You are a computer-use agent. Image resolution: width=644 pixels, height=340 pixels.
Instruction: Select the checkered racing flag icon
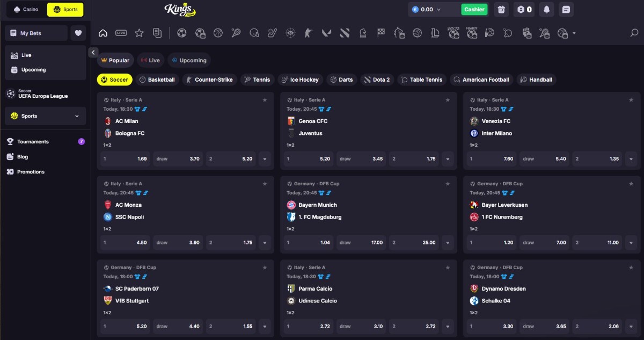tap(380, 33)
